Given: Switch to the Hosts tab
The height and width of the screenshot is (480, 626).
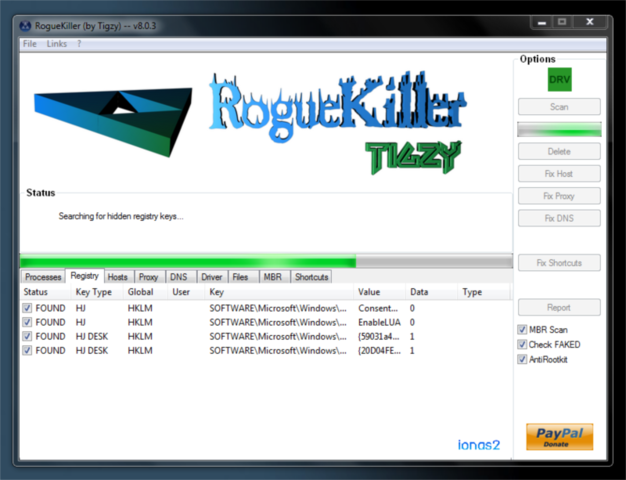Looking at the screenshot, I should tap(118, 277).
